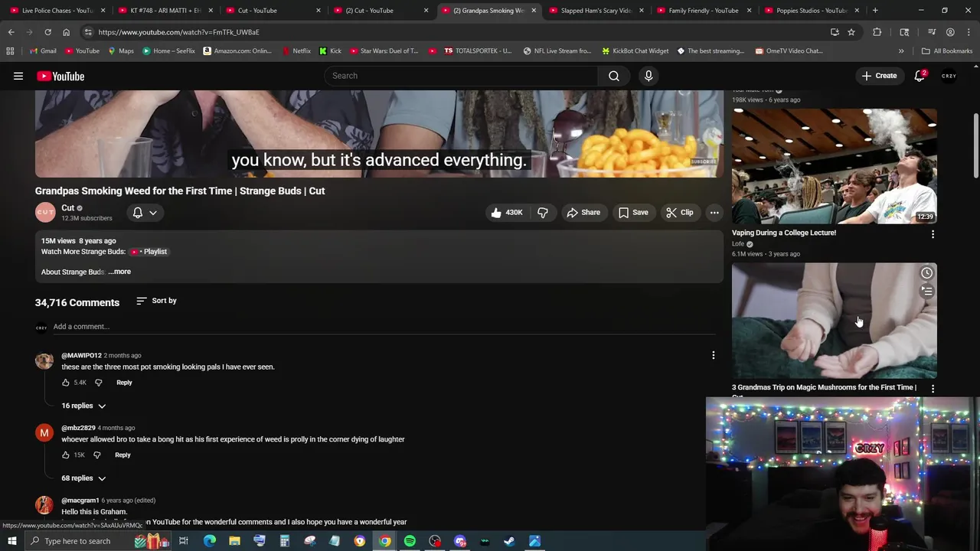Viewport: 980px width, 551px height.
Task: Share the video
Action: pyautogui.click(x=583, y=213)
